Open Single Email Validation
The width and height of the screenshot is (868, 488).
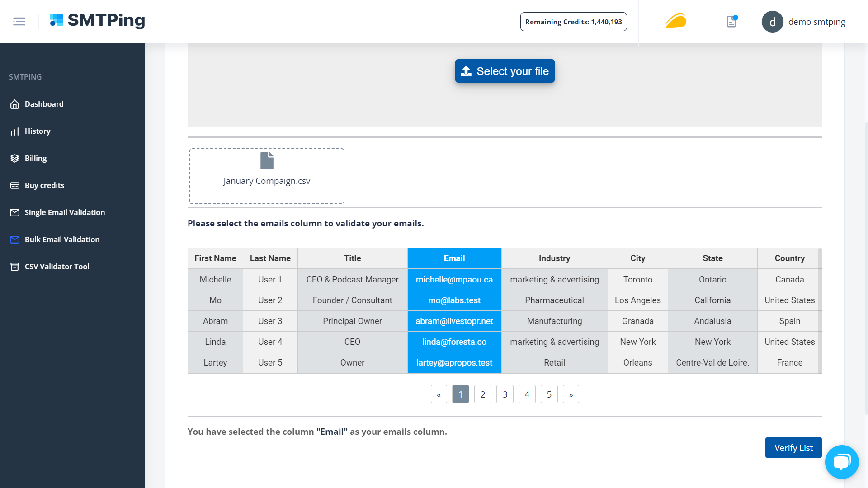coord(65,212)
